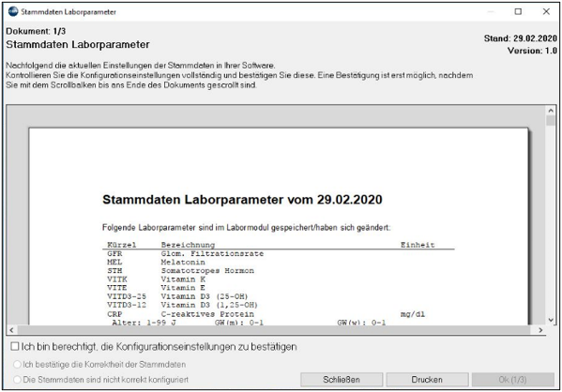Image resolution: width=562 pixels, height=392 pixels.
Task: Click the 'MEL' row code
Action: click(114, 263)
